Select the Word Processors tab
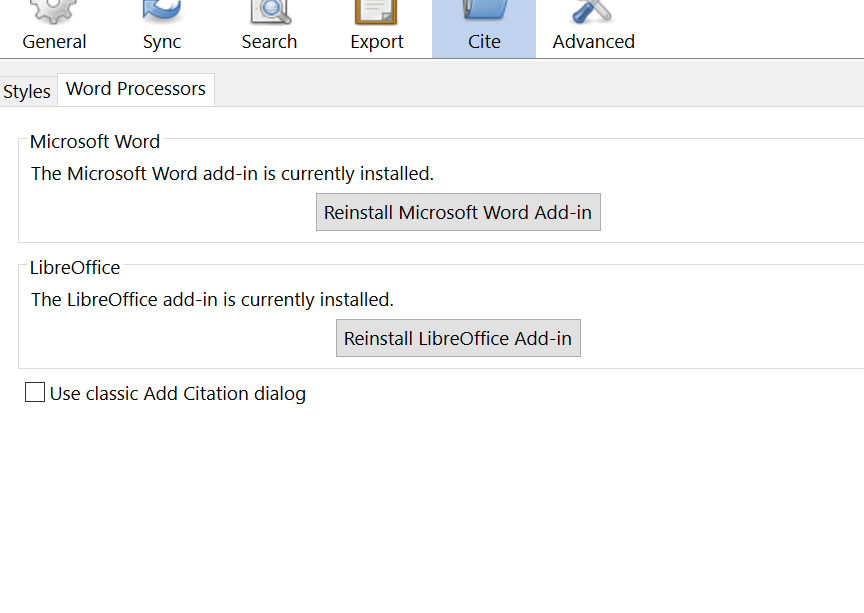Image resolution: width=864 pixels, height=613 pixels. coord(136,89)
